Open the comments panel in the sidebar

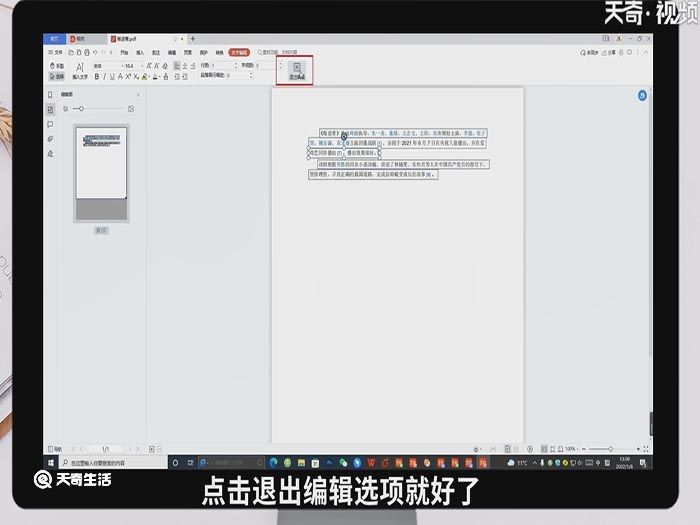tap(50, 125)
